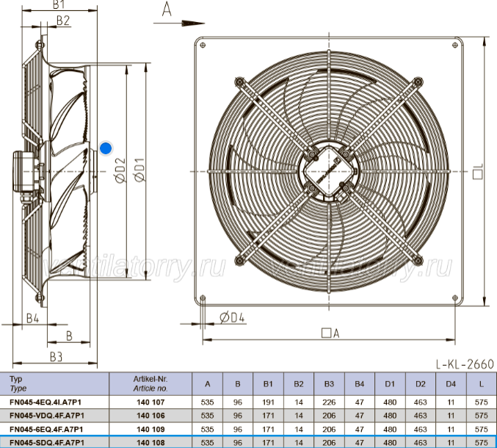Click the drawing number L-KL-2660
Viewport: 497px width, 448px height.
point(463,364)
